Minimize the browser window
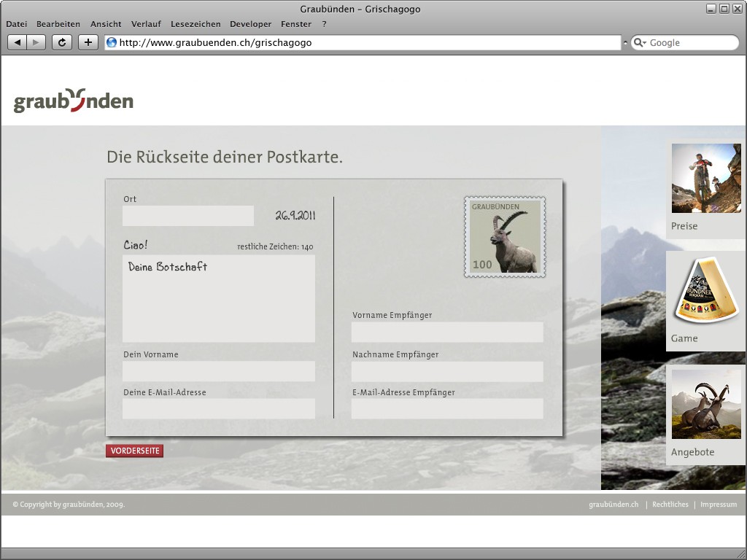 coord(711,9)
